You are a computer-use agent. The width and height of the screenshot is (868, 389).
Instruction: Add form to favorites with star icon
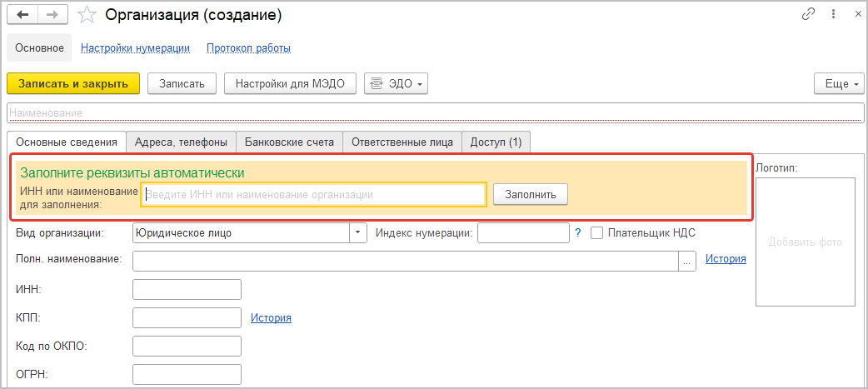pos(87,15)
